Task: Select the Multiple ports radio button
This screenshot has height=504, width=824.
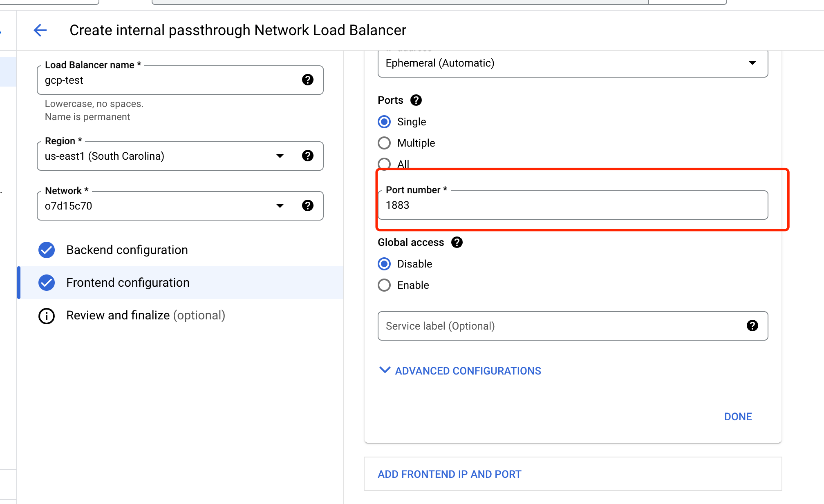Action: click(384, 143)
